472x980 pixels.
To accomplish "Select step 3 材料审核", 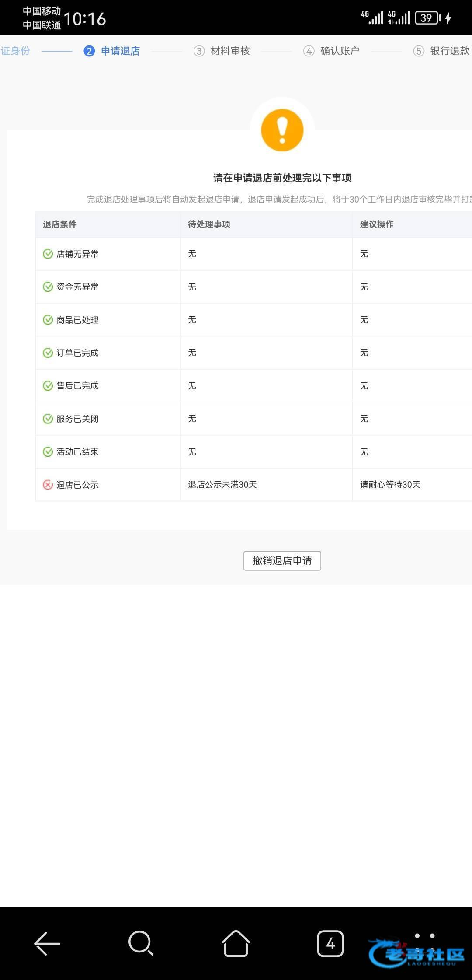I will pos(222,51).
